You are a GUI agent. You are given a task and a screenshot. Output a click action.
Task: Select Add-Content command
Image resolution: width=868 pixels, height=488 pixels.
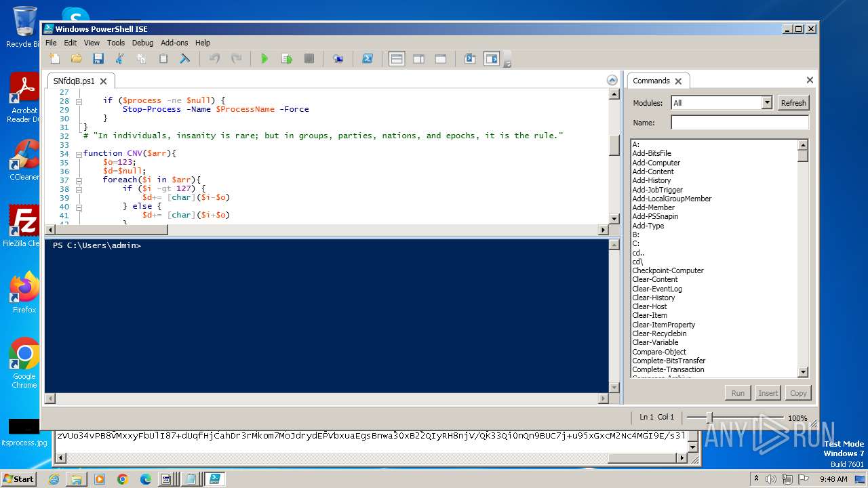654,171
